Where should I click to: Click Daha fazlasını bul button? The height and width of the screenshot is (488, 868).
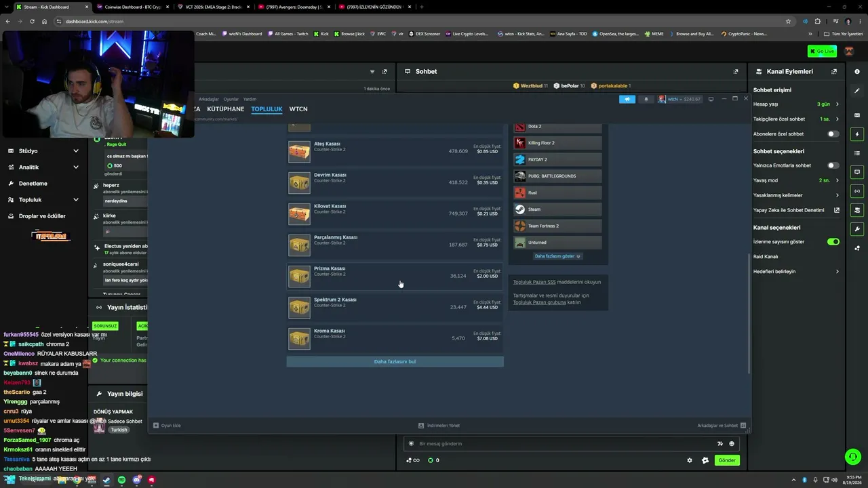[395, 362]
